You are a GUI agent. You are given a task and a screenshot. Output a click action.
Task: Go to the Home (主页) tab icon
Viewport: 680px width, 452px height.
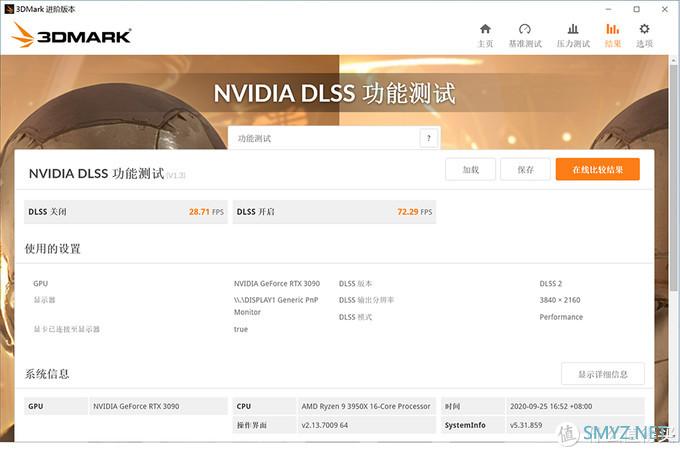485,29
